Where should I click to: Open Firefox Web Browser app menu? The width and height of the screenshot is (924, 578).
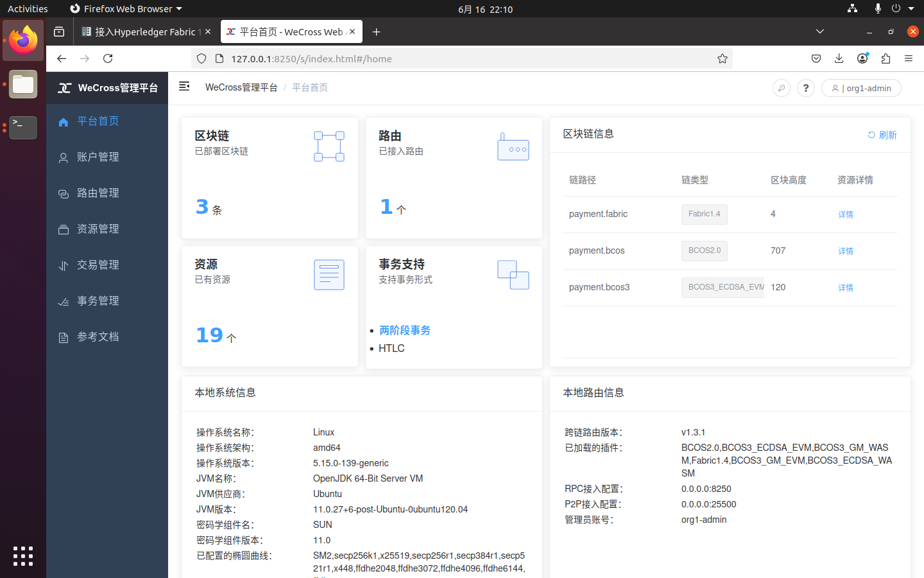pos(126,9)
